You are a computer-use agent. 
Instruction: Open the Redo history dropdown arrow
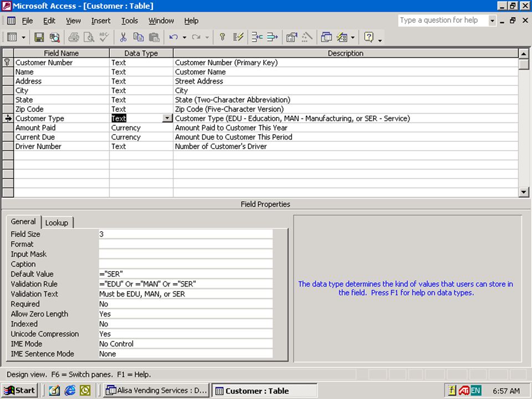pos(207,37)
